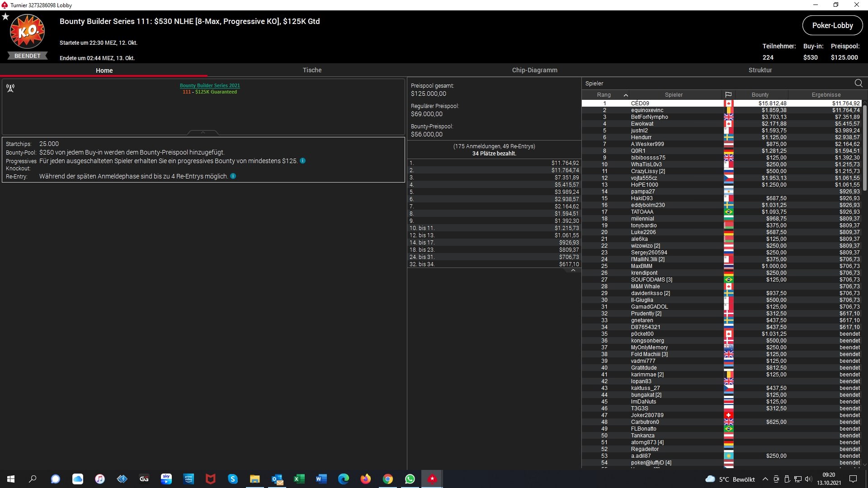Open Excel from the taskbar
The image size is (868, 488).
tap(299, 479)
